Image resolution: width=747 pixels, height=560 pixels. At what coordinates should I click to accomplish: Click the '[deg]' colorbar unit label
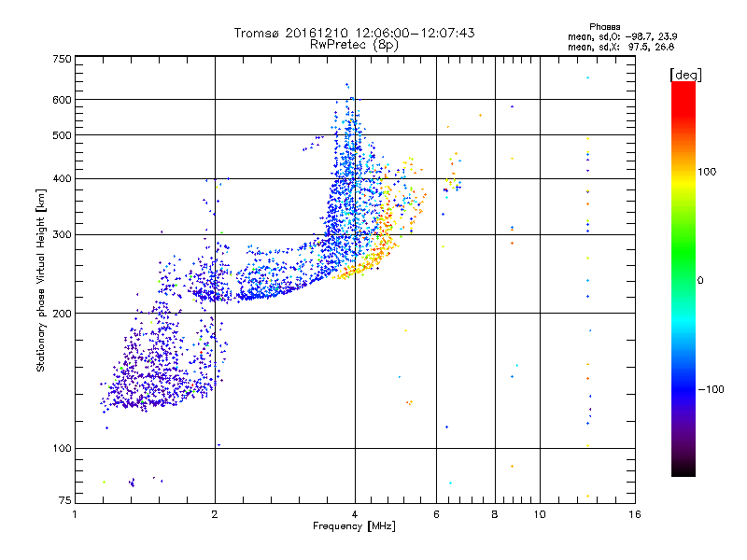[x=685, y=75]
